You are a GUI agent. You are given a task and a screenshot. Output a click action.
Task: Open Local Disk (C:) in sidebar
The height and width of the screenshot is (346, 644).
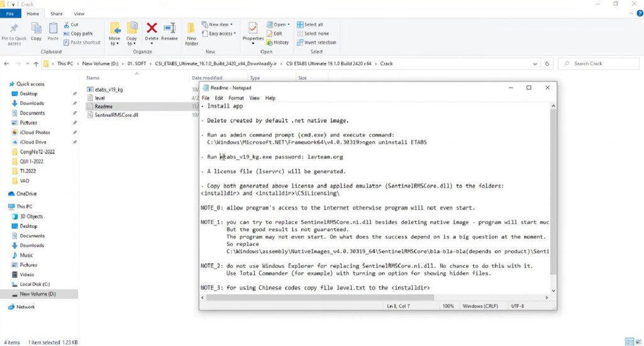pyautogui.click(x=35, y=284)
